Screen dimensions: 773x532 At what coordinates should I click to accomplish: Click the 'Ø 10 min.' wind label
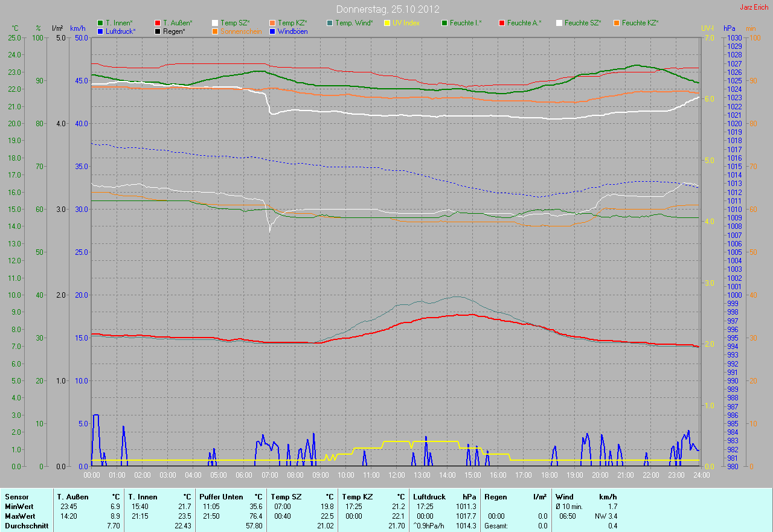(x=568, y=507)
